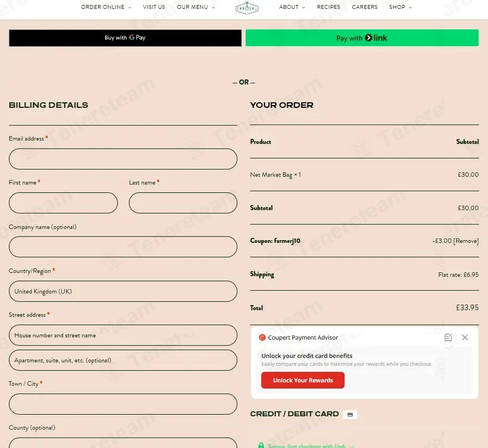488x448 pixels.
Task: Focus the Email address field
Action: (x=123, y=159)
